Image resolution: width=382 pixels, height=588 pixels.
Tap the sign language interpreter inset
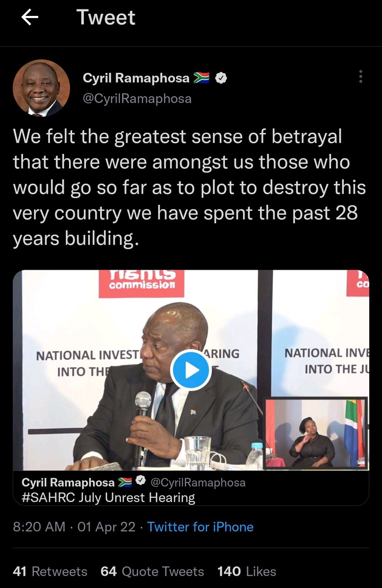pos(316,433)
